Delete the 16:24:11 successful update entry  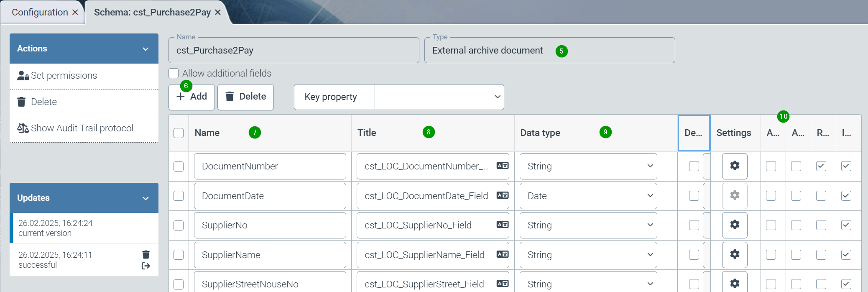point(146,254)
